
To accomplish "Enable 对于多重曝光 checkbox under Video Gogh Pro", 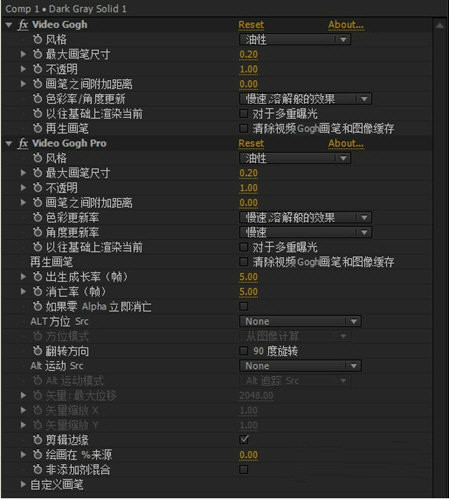I will 244,247.
